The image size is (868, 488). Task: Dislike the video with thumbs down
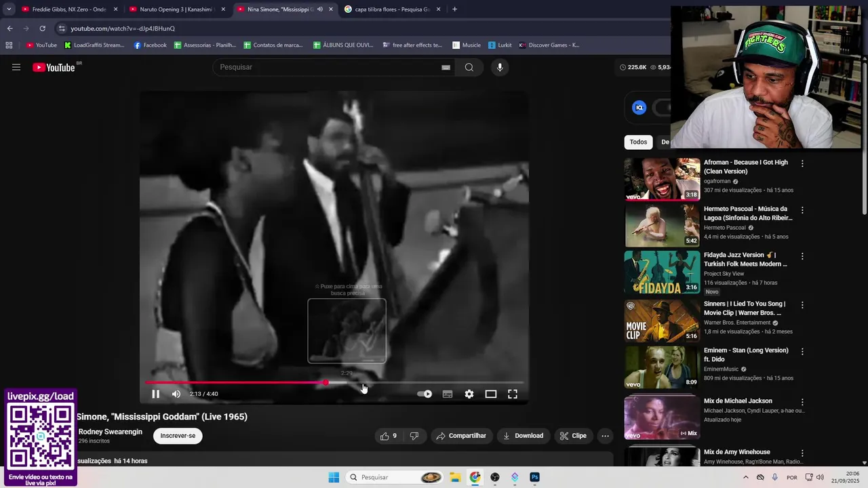[x=414, y=436]
